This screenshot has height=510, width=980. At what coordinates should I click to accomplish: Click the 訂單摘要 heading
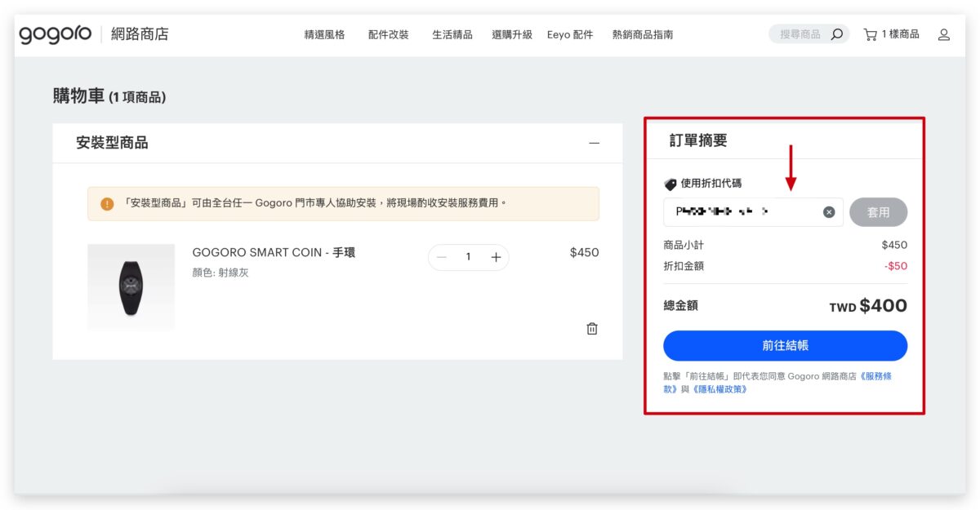pyautogui.click(x=698, y=140)
